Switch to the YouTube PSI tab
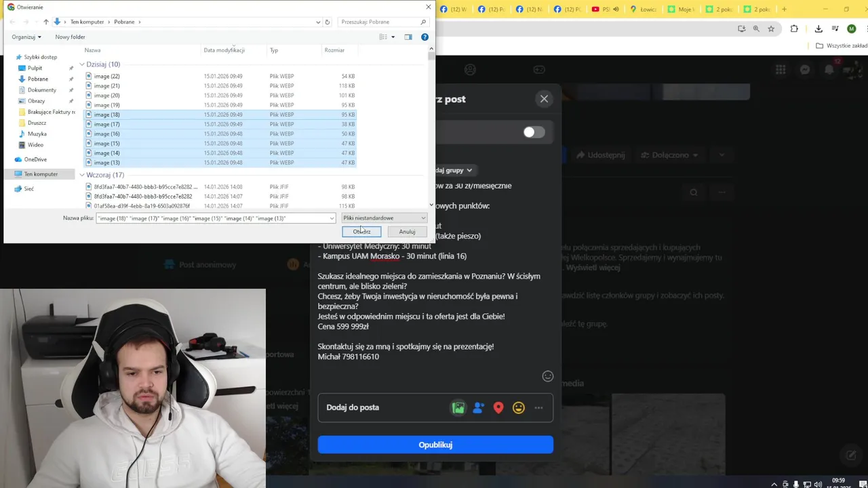868x488 pixels. pos(604,9)
